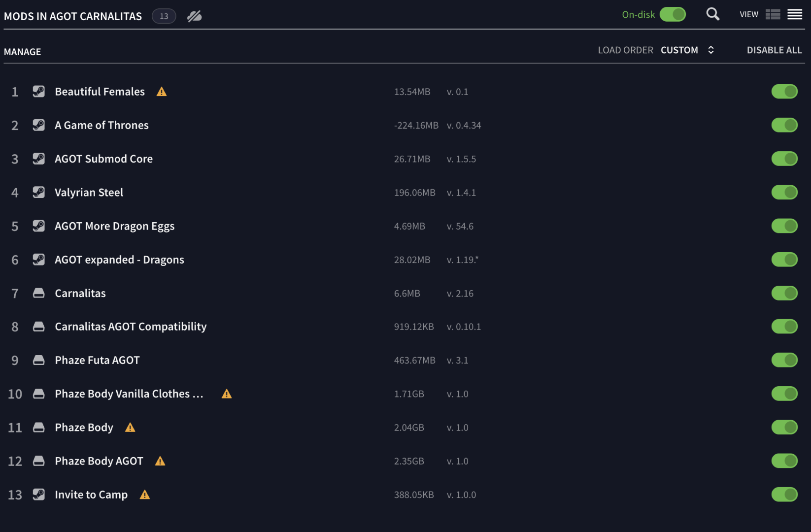Select the AGOT expanded - Dragons name

[x=120, y=260]
